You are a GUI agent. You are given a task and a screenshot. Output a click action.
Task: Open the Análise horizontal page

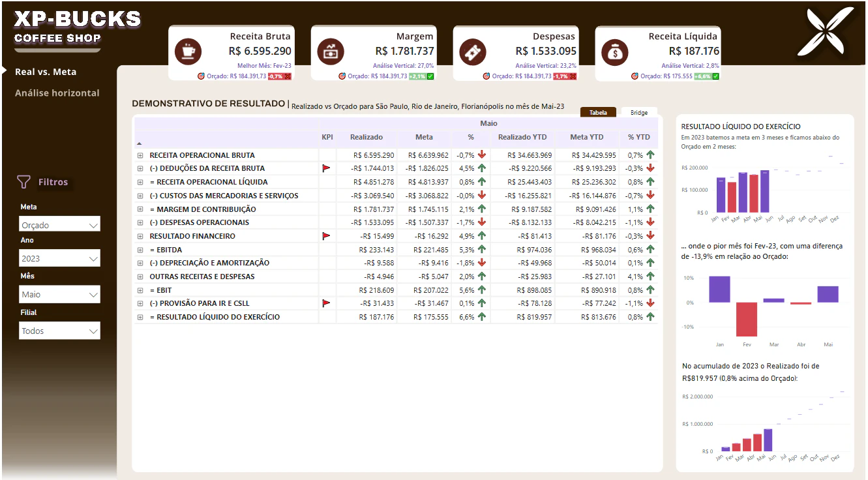57,93
